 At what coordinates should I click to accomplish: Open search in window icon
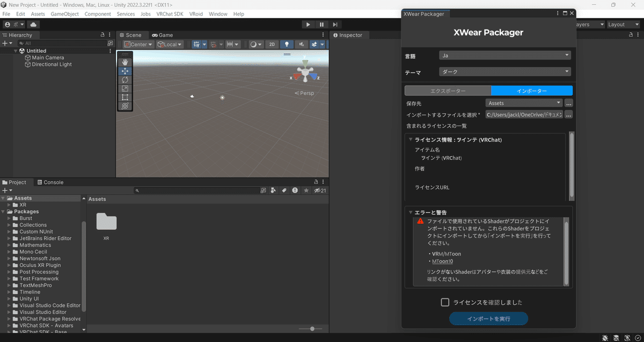pyautogui.click(x=263, y=190)
